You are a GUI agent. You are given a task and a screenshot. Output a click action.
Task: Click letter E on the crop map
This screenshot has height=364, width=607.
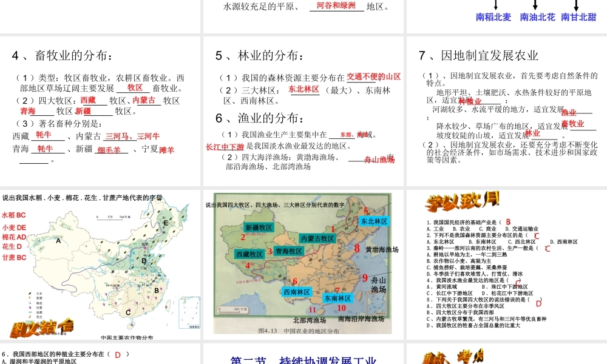click(x=166, y=223)
